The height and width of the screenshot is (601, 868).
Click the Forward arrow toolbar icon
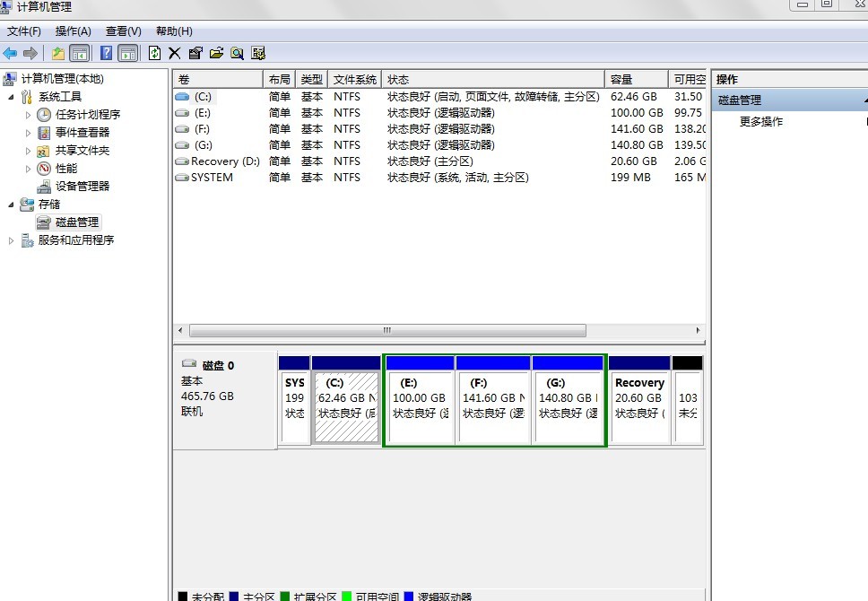coord(30,53)
